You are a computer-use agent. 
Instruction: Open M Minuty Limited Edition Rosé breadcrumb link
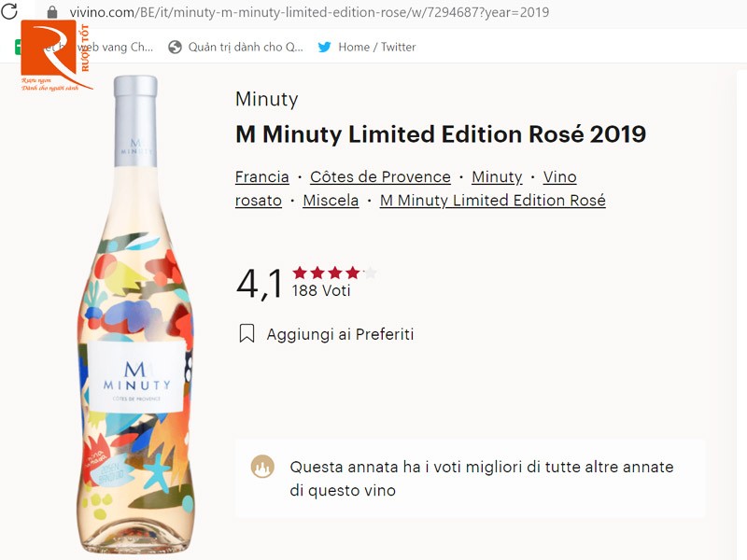[492, 201]
